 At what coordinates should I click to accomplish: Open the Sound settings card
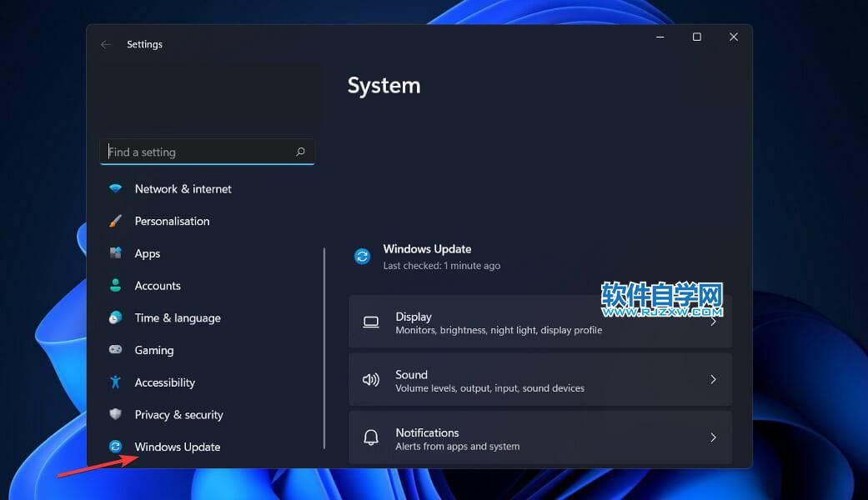tap(540, 379)
